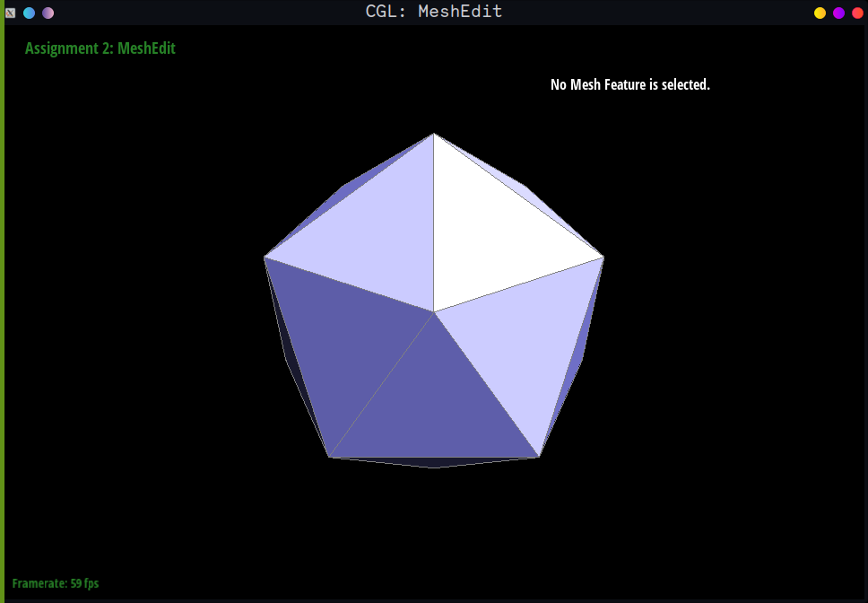The height and width of the screenshot is (603, 868).
Task: Maximize the window with the purple circle button
Action: point(838,13)
